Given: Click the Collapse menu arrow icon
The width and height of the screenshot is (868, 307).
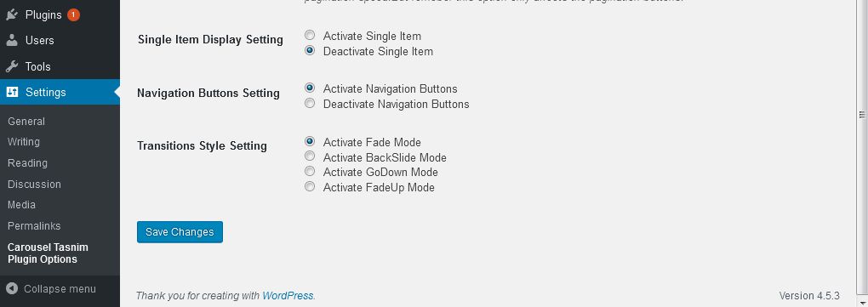Looking at the screenshot, I should (12, 289).
